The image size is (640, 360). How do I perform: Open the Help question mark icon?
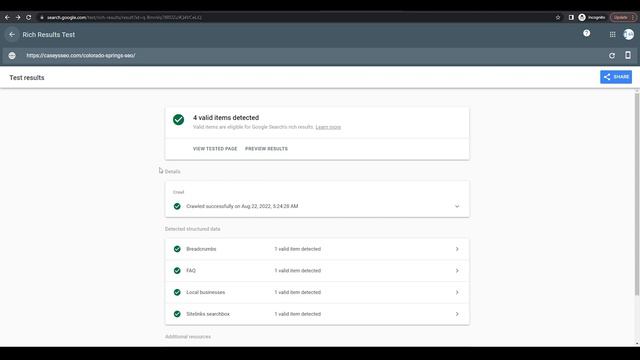tap(587, 33)
